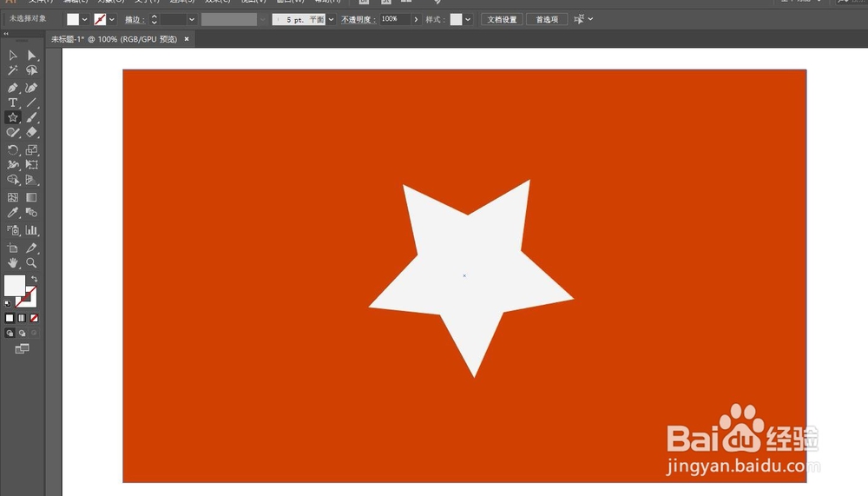
Task: Open the stroke weight dropdown
Action: (192, 19)
